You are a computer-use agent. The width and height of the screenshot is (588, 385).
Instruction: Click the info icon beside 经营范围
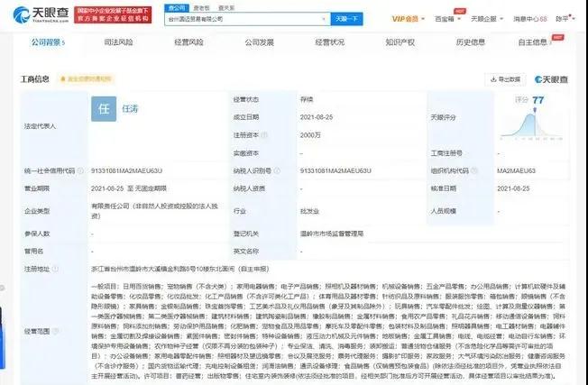56,331
